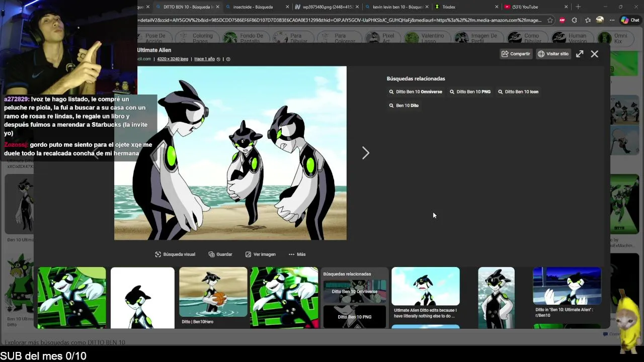Filter by Como Dibujar chip

coord(526,38)
